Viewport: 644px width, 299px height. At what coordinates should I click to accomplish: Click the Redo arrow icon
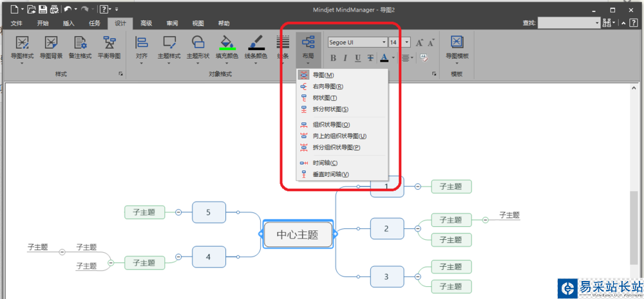84,8
